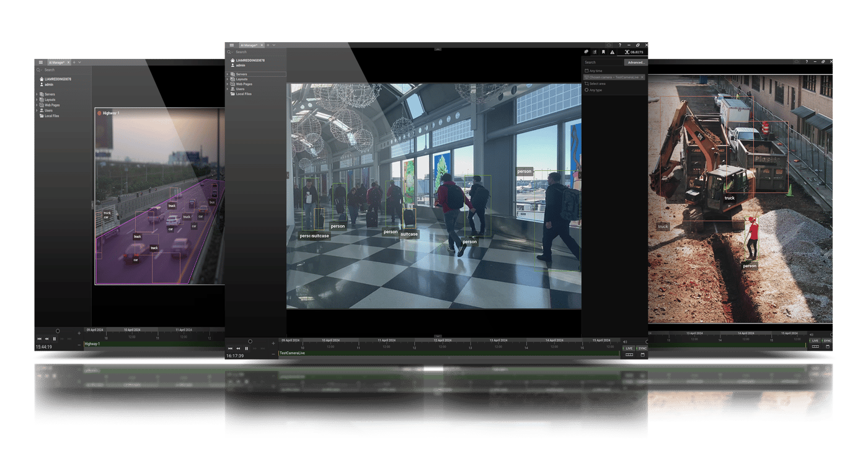
Task: Toggle SYNC in the TestCameraLive window
Action: coord(642,348)
